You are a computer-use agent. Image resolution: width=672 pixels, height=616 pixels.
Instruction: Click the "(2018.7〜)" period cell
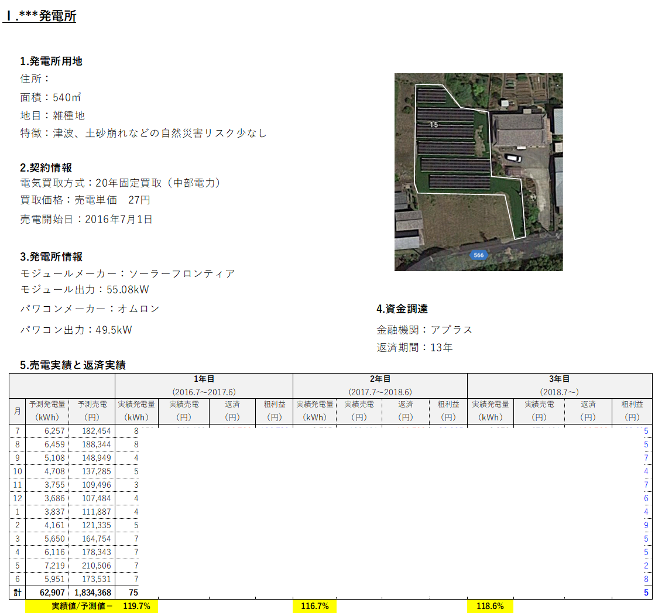tap(560, 392)
